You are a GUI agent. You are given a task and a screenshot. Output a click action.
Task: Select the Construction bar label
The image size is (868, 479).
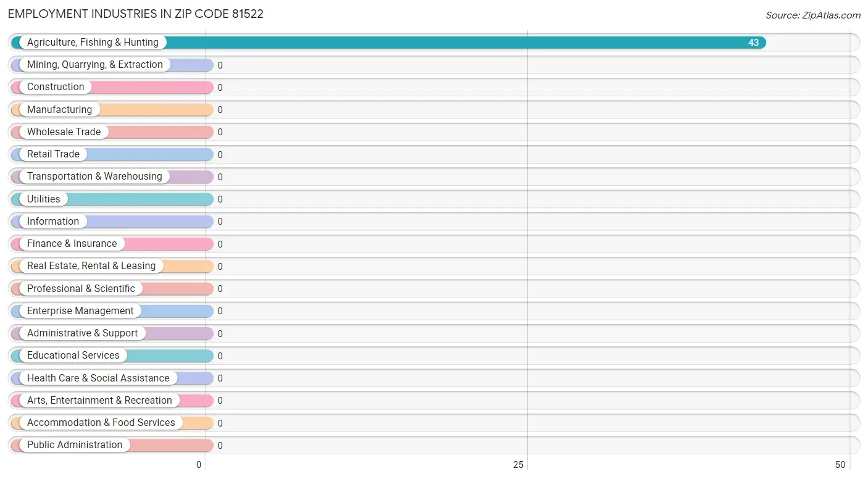[56, 87]
